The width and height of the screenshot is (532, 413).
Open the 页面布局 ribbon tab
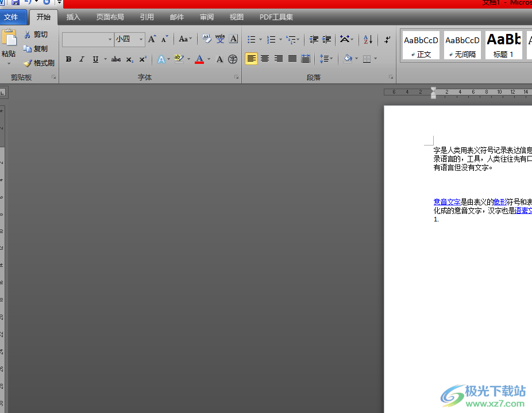coord(110,17)
